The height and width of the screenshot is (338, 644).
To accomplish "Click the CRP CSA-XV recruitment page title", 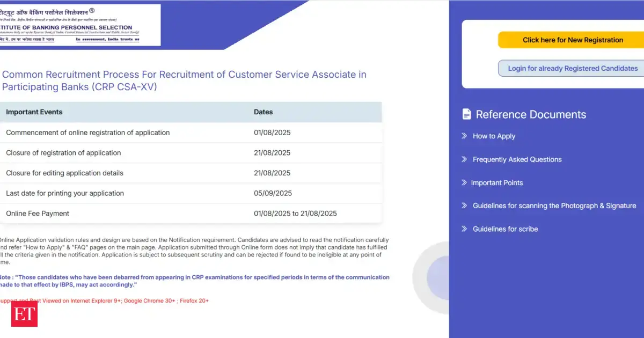I will [x=184, y=80].
